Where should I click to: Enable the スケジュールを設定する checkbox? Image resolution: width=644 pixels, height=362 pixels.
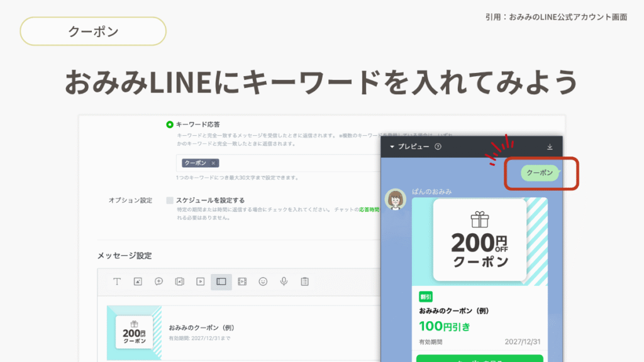tap(170, 200)
